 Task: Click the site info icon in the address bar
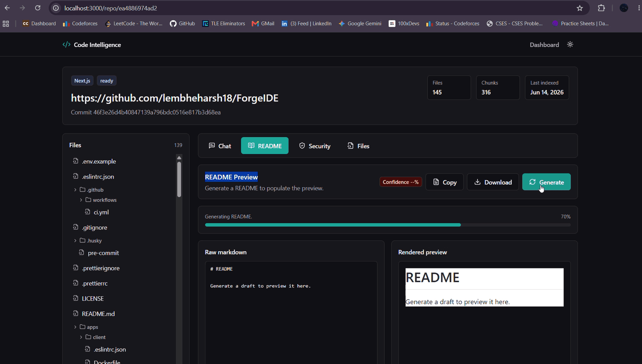tap(56, 8)
